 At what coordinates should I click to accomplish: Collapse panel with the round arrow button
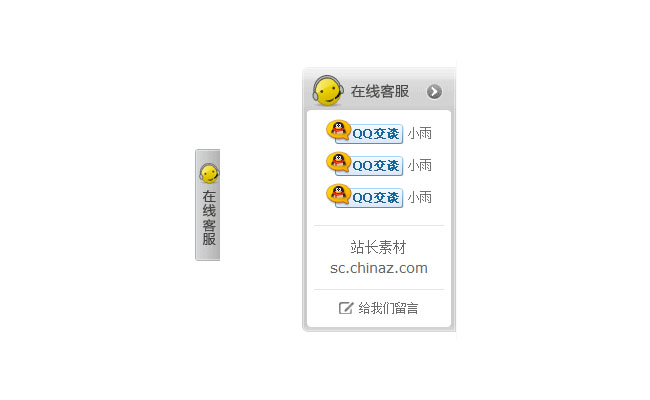coord(434,92)
